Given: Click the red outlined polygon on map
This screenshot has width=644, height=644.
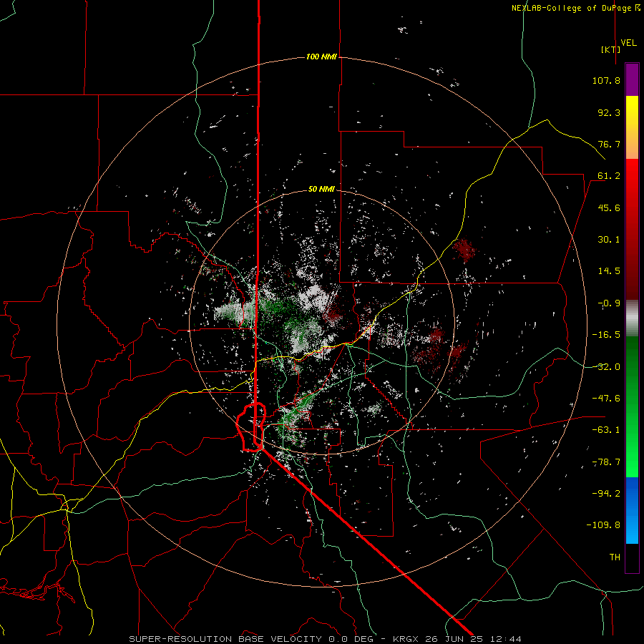Looking at the screenshot, I should (x=251, y=427).
